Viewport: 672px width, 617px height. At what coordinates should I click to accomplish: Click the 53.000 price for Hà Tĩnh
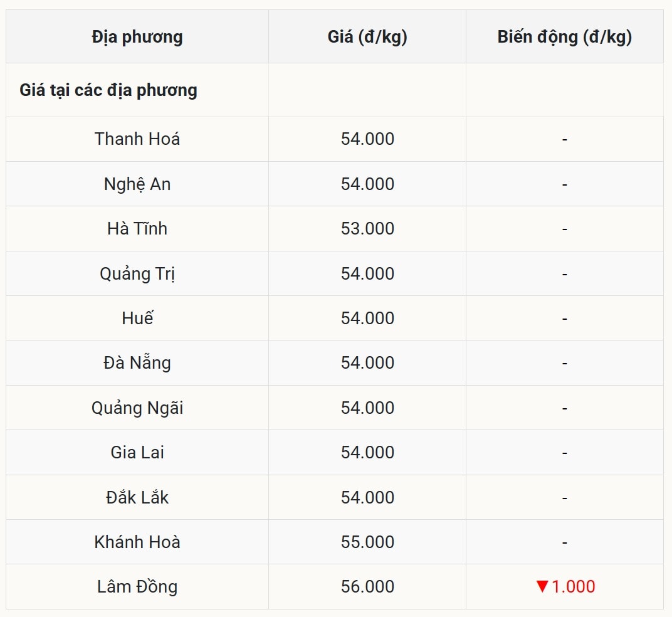[x=367, y=228]
